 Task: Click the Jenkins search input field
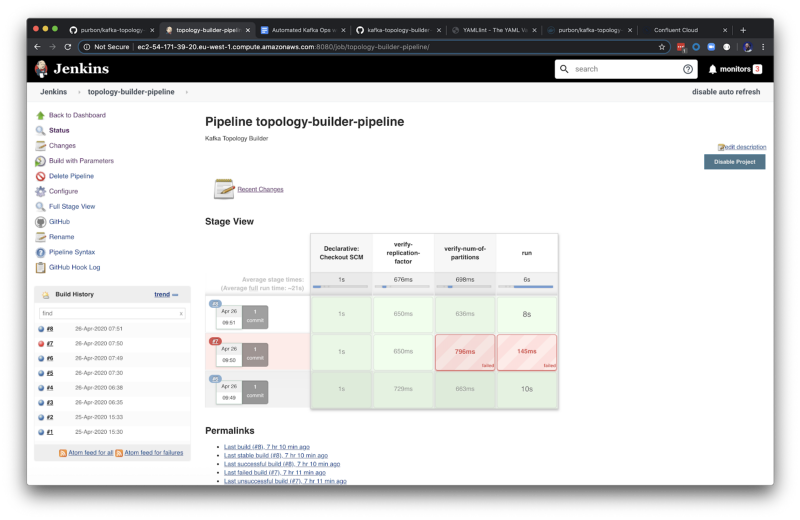626,69
